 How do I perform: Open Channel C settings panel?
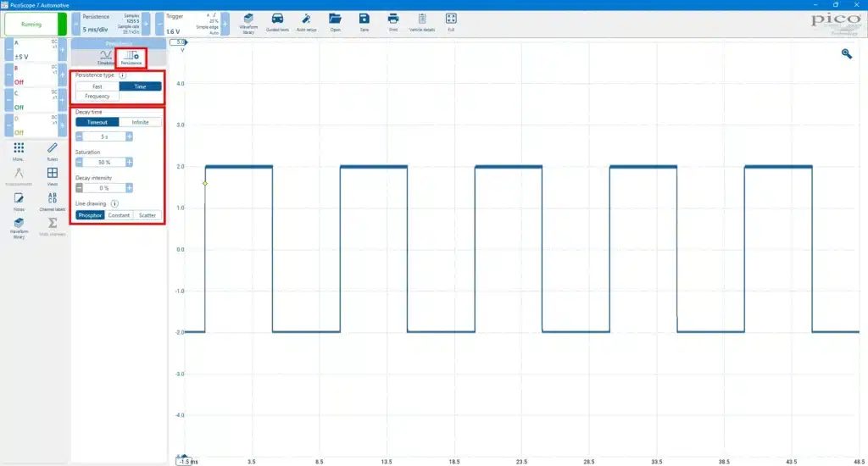coord(36,100)
